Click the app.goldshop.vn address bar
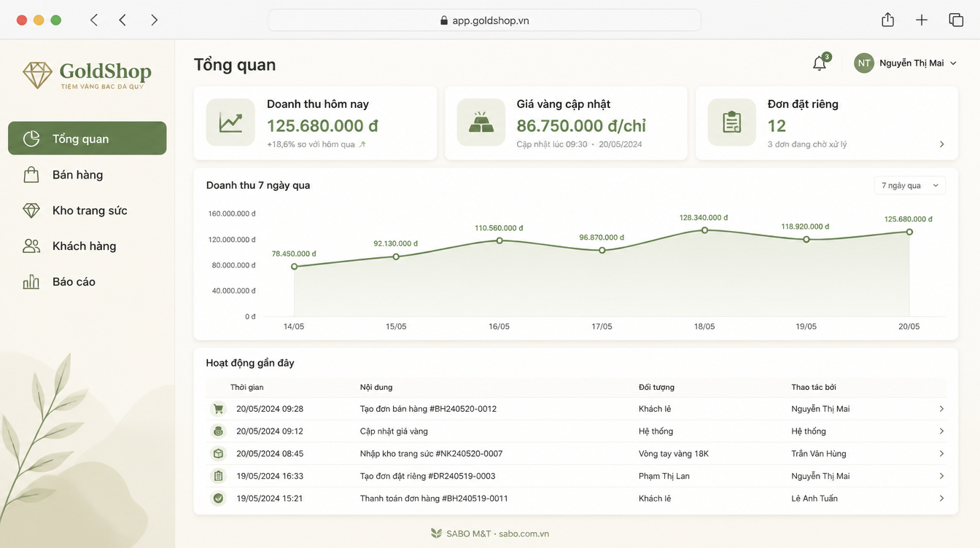The height and width of the screenshot is (548, 980). click(484, 20)
